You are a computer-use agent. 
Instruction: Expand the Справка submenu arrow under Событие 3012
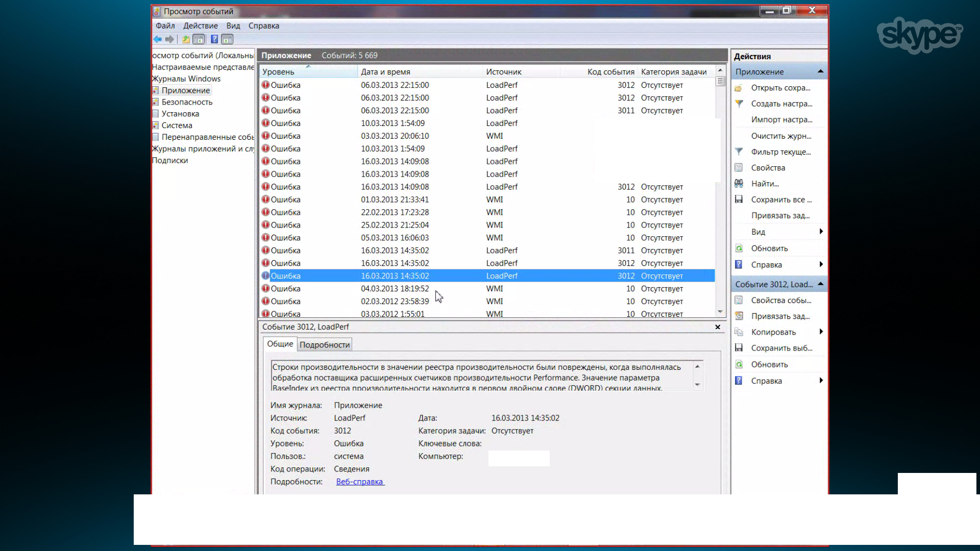click(x=821, y=381)
